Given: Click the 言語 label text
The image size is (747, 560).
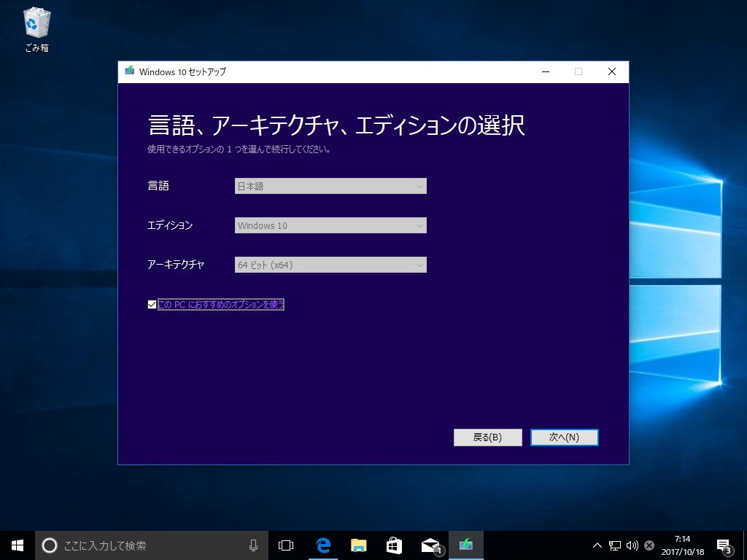Looking at the screenshot, I should 158,186.
